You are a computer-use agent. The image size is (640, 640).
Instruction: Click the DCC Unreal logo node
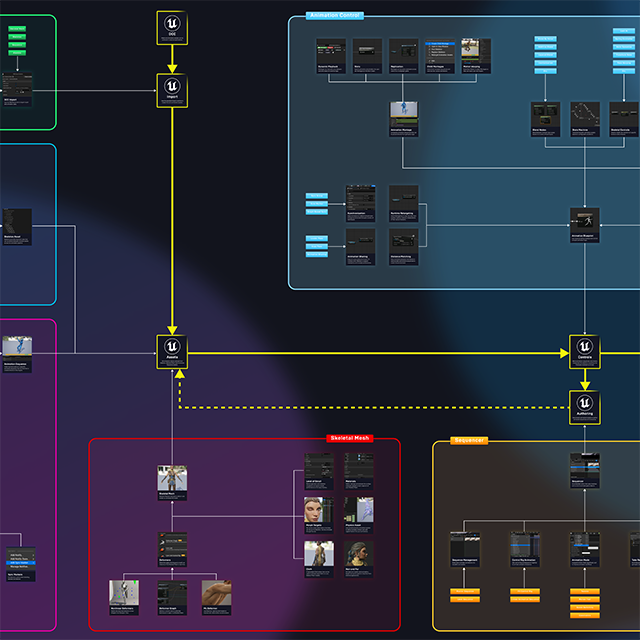pos(172,27)
